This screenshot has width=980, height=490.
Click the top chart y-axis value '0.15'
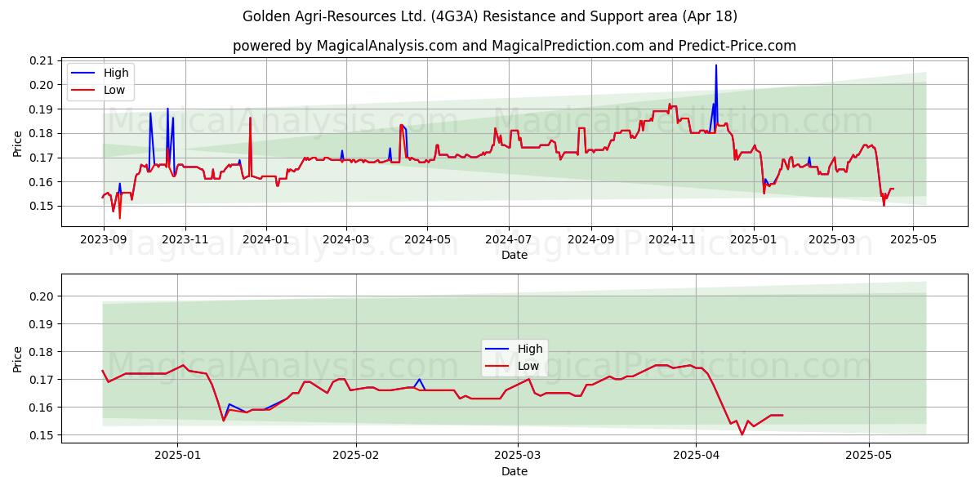point(42,206)
